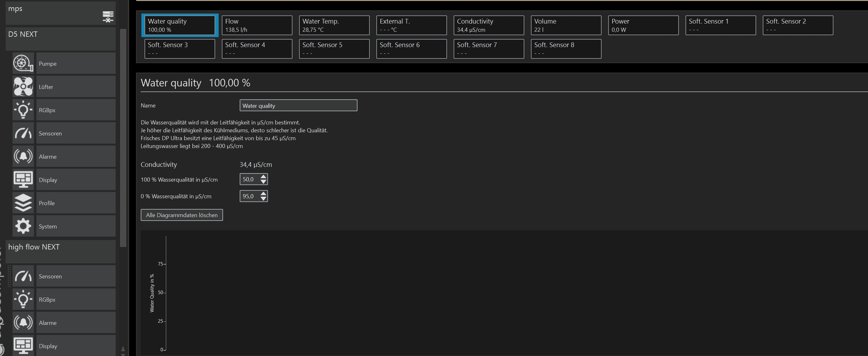The width and height of the screenshot is (868, 356).
Task: Open the Profile menu entry
Action: point(76,203)
